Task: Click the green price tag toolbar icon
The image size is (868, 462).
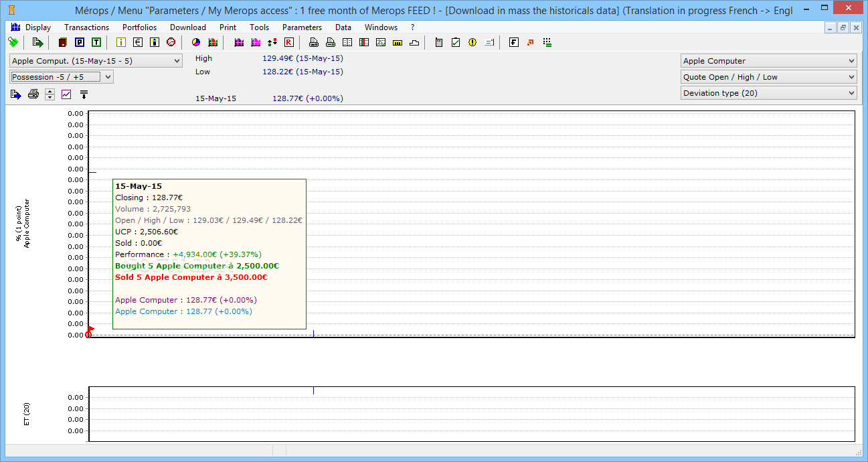Action: (x=13, y=42)
